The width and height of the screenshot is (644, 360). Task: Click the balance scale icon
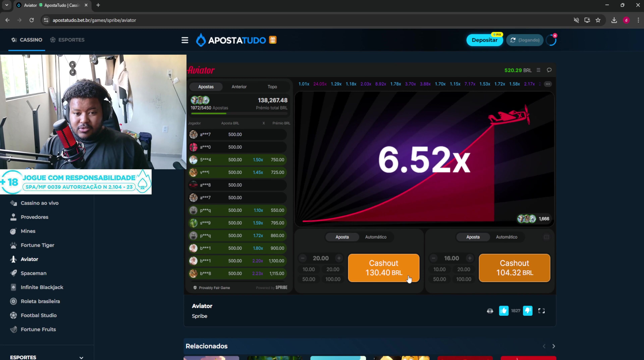click(490, 311)
